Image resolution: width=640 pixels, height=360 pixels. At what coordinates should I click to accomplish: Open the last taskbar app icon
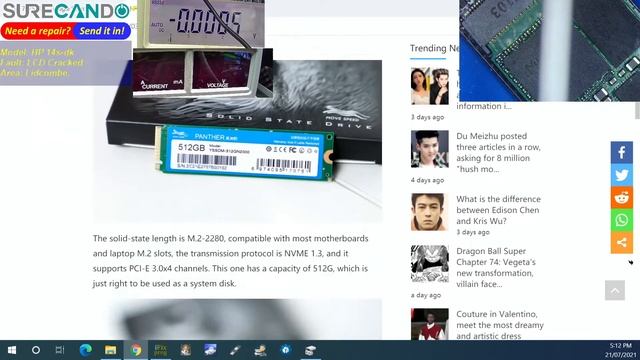coord(311,350)
